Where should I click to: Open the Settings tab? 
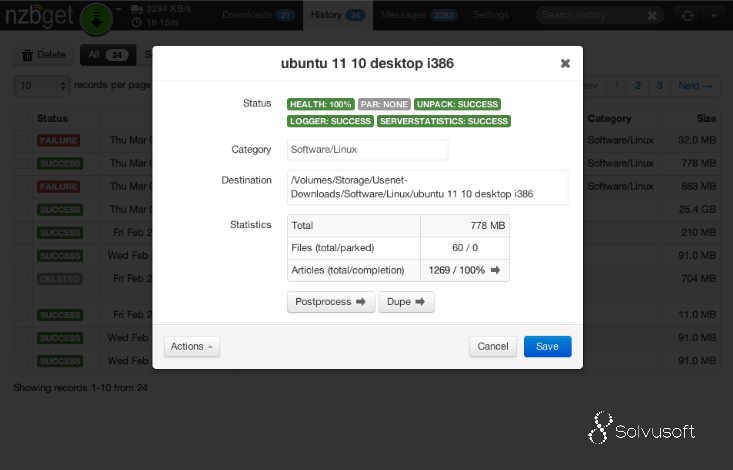click(x=490, y=15)
